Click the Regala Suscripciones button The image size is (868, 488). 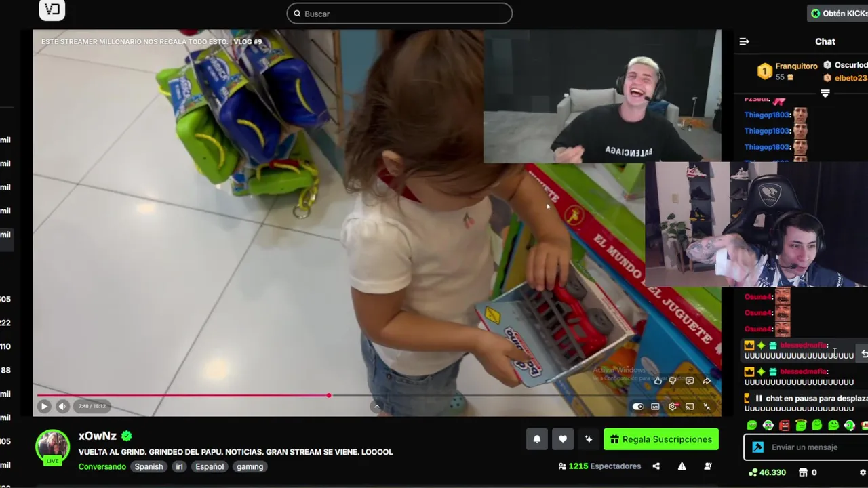click(x=661, y=439)
